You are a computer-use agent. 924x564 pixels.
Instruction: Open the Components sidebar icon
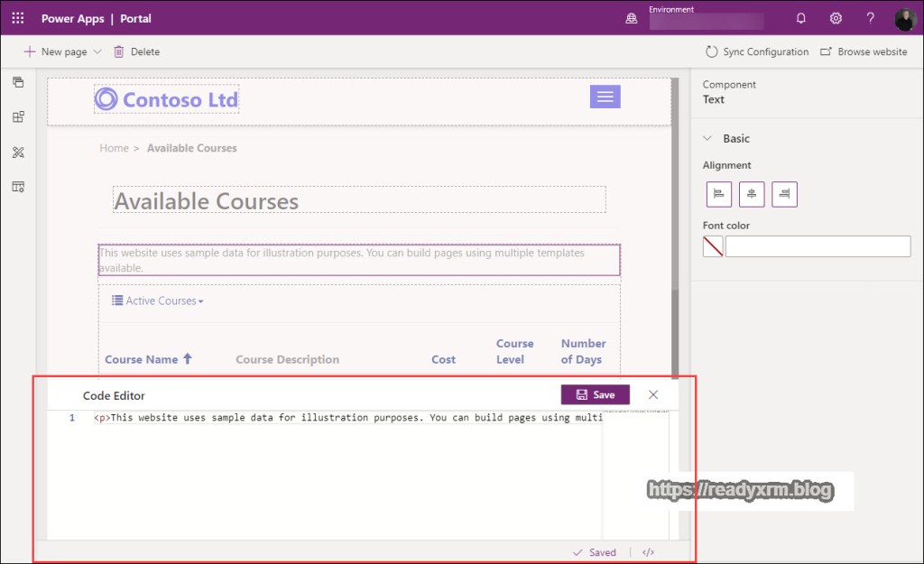click(18, 117)
